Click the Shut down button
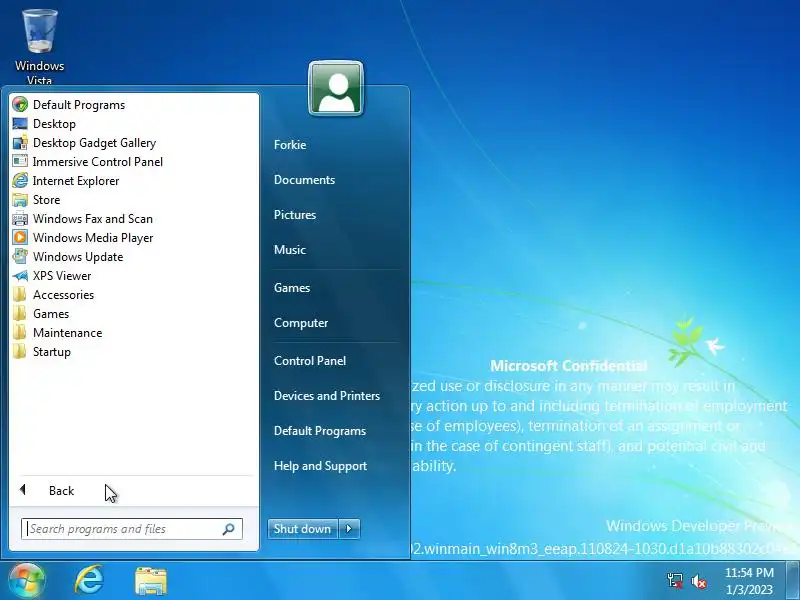Image resolution: width=800 pixels, height=600 pixels. tap(303, 529)
